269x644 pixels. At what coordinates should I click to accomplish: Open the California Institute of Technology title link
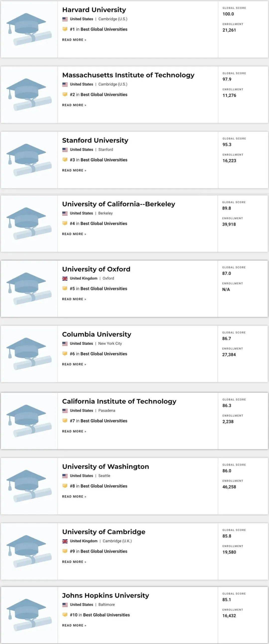(x=119, y=401)
